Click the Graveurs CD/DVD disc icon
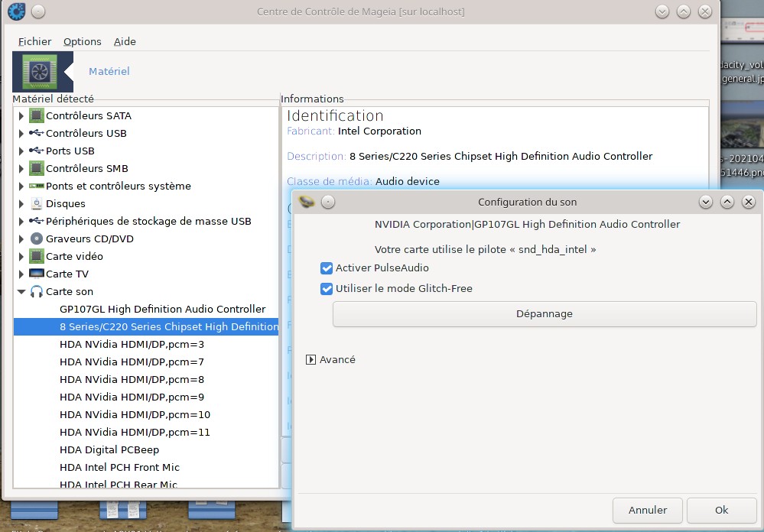 pyautogui.click(x=37, y=238)
